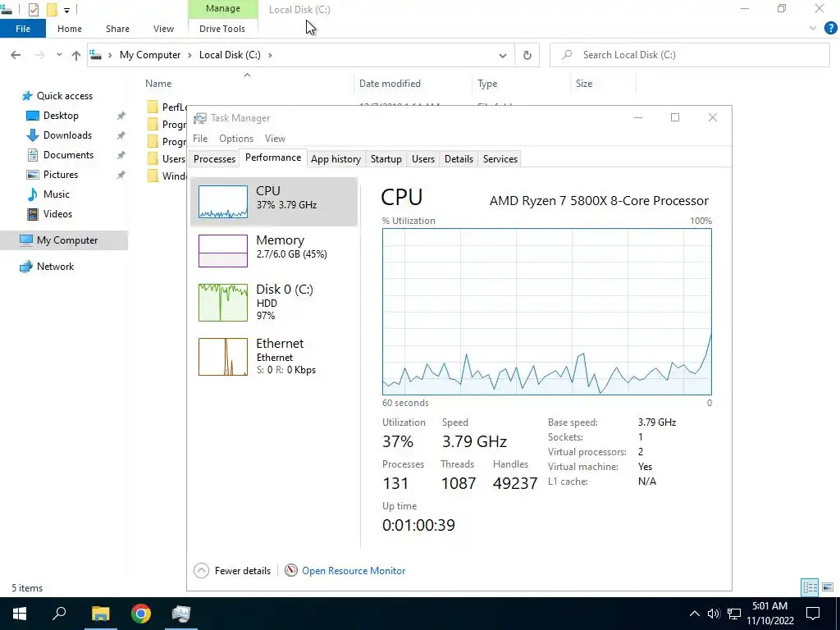Select the Users folder icon
This screenshot has height=630, width=840.
153,158
